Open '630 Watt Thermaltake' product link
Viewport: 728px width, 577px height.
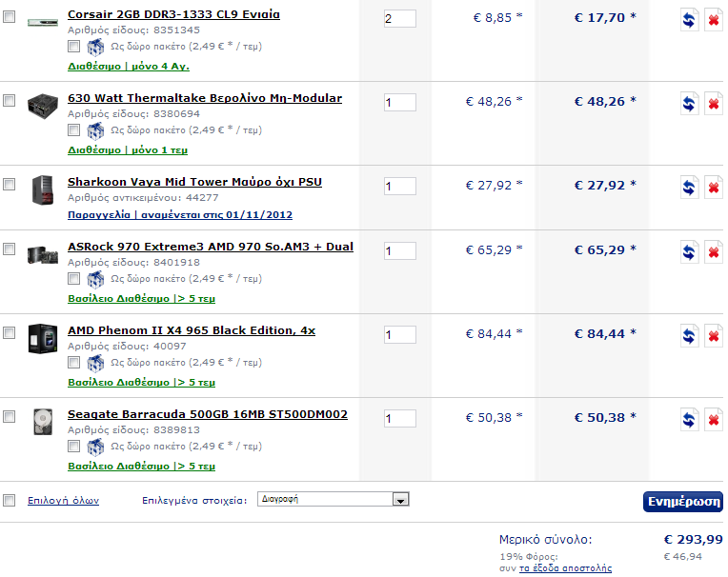tap(205, 98)
